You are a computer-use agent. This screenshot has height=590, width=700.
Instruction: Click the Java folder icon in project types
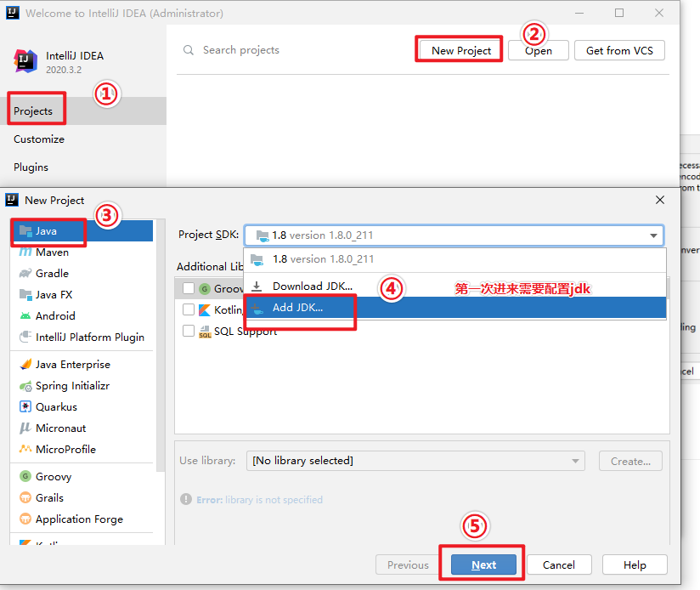coord(25,231)
